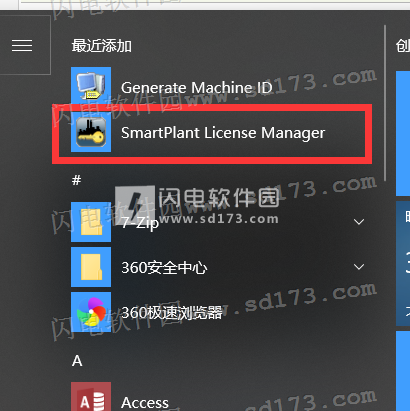Image resolution: width=410 pixels, height=411 pixels.
Task: Launch Generate Machine ID entry
Action: click(x=197, y=88)
